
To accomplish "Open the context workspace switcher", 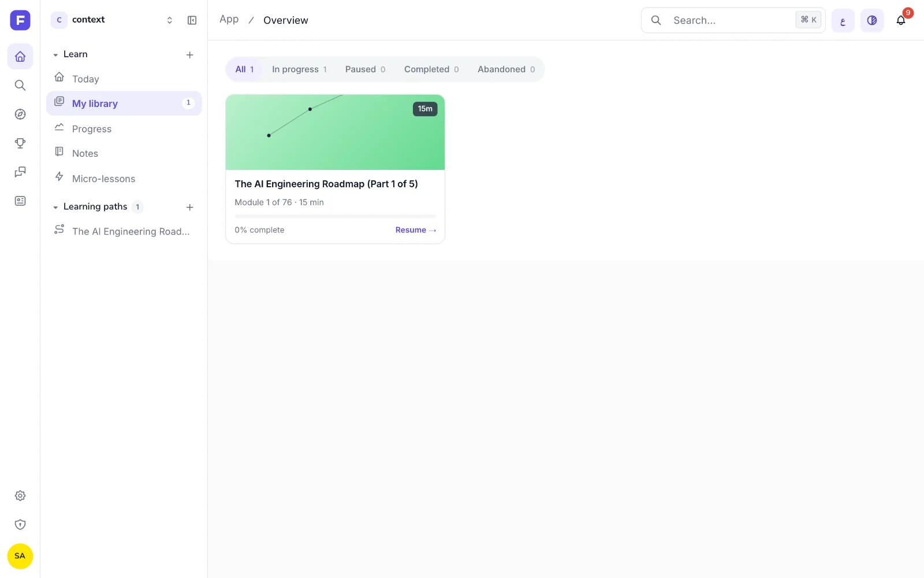I will [113, 20].
